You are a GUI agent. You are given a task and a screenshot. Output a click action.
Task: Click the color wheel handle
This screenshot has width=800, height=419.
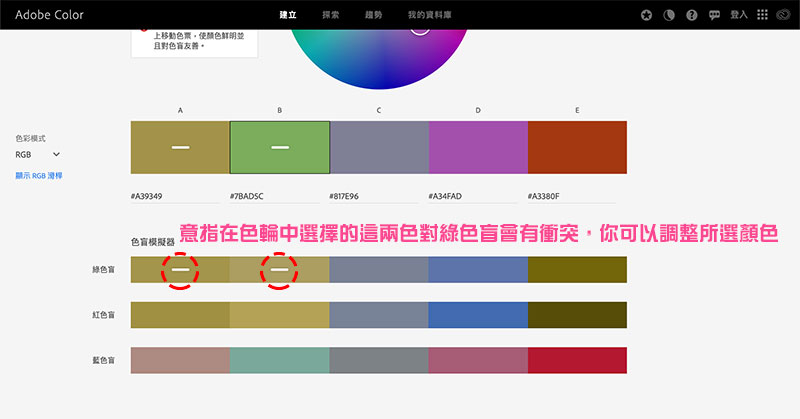coord(420,24)
